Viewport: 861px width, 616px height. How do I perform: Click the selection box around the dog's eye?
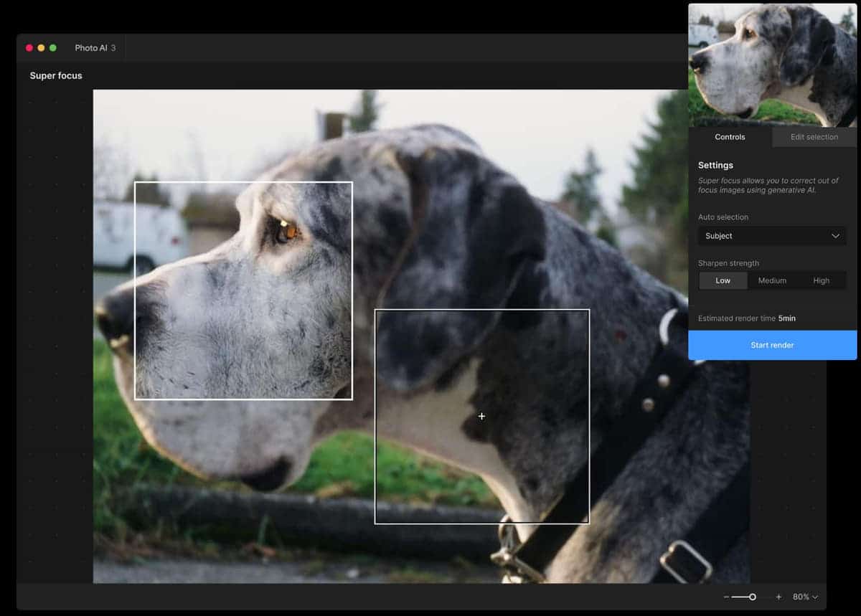pos(243,289)
